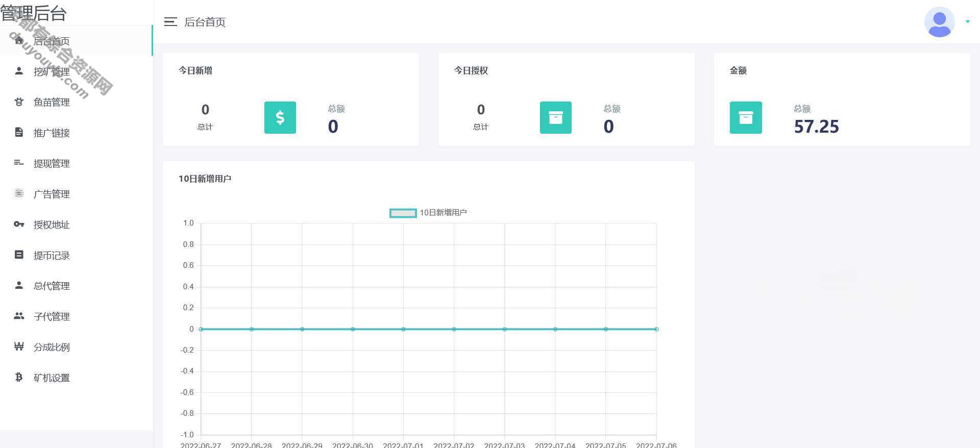
Task: Click the home icon beside 后台首页
Action: [x=19, y=40]
